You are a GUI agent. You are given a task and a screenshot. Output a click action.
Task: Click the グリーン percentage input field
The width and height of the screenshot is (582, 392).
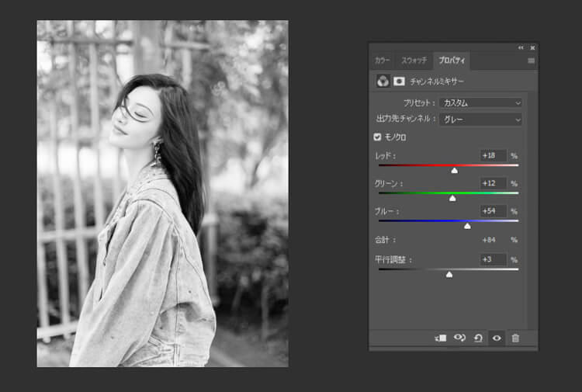click(493, 183)
